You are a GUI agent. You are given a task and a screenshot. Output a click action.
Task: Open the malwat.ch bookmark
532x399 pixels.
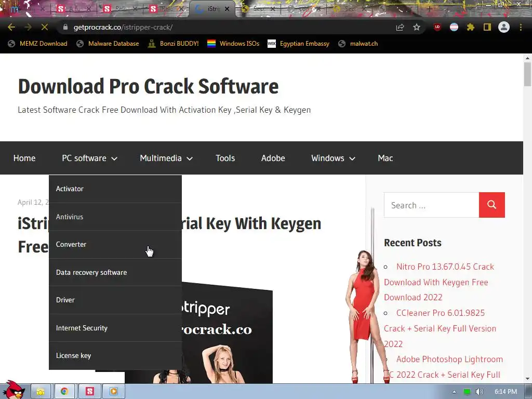(x=358, y=44)
